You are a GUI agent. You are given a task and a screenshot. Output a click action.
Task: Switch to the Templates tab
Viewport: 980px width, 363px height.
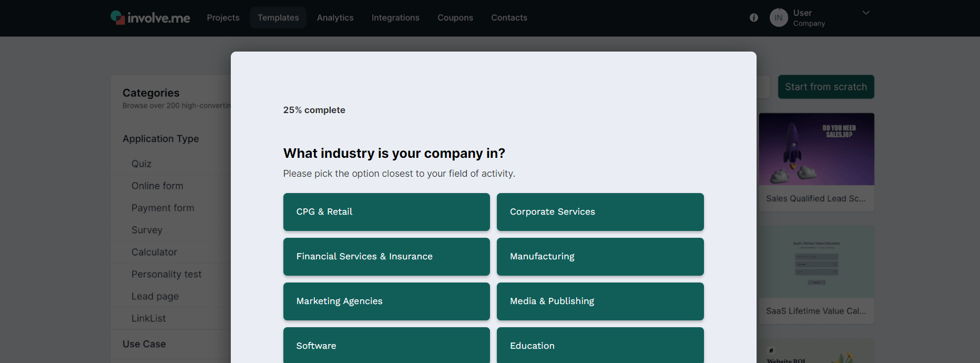pyautogui.click(x=278, y=18)
